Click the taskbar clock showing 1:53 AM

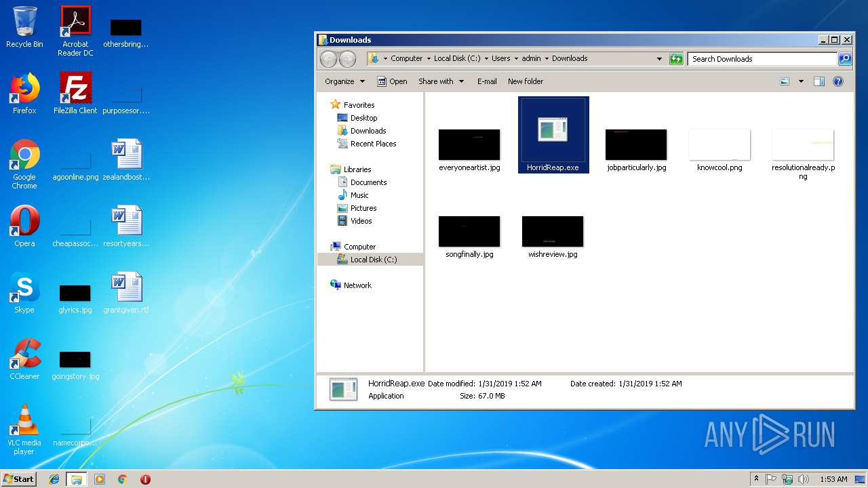(833, 479)
